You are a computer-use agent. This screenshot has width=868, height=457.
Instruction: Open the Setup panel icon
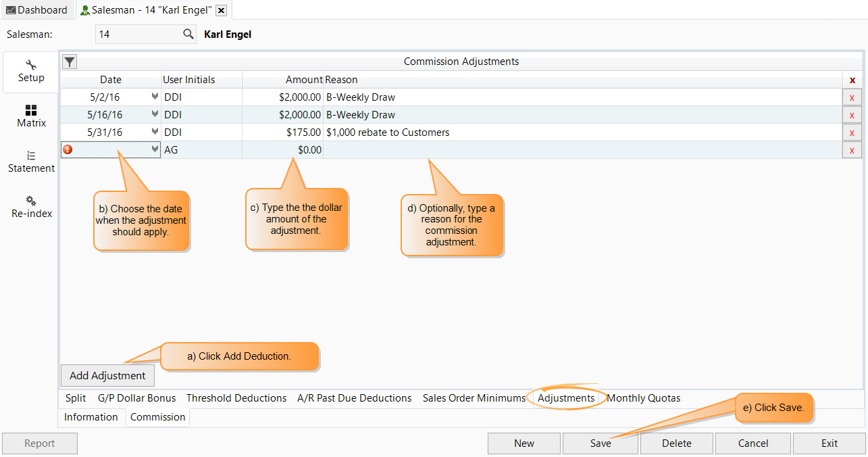[x=30, y=65]
